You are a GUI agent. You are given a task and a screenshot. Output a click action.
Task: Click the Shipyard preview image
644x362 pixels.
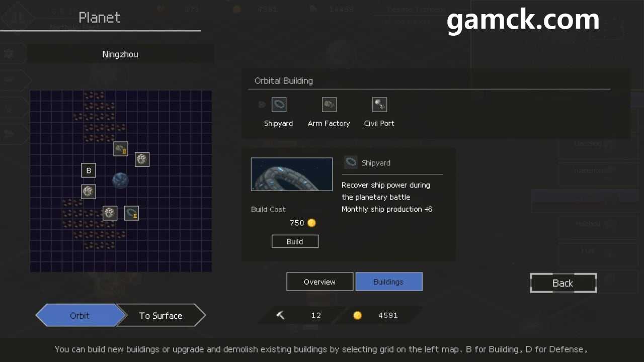(x=292, y=174)
